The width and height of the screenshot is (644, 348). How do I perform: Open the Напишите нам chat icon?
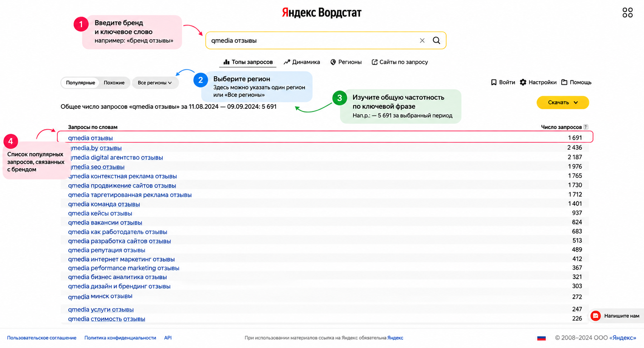596,316
